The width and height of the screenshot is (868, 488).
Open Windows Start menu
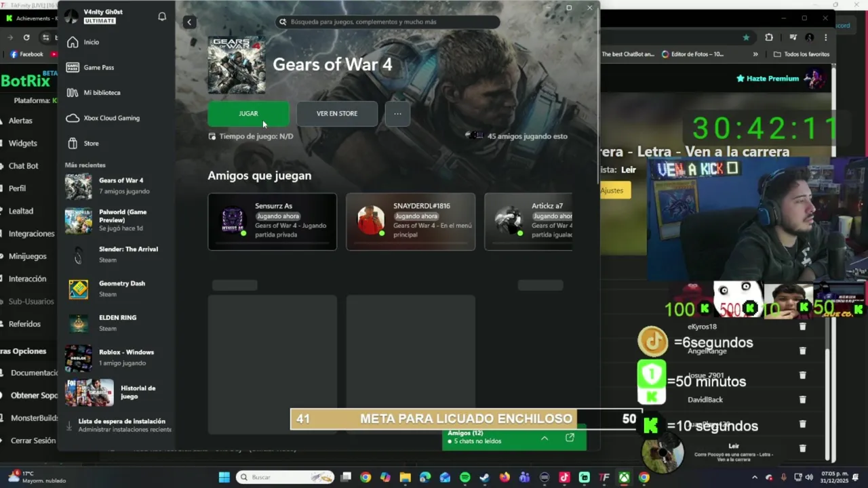coord(224,477)
